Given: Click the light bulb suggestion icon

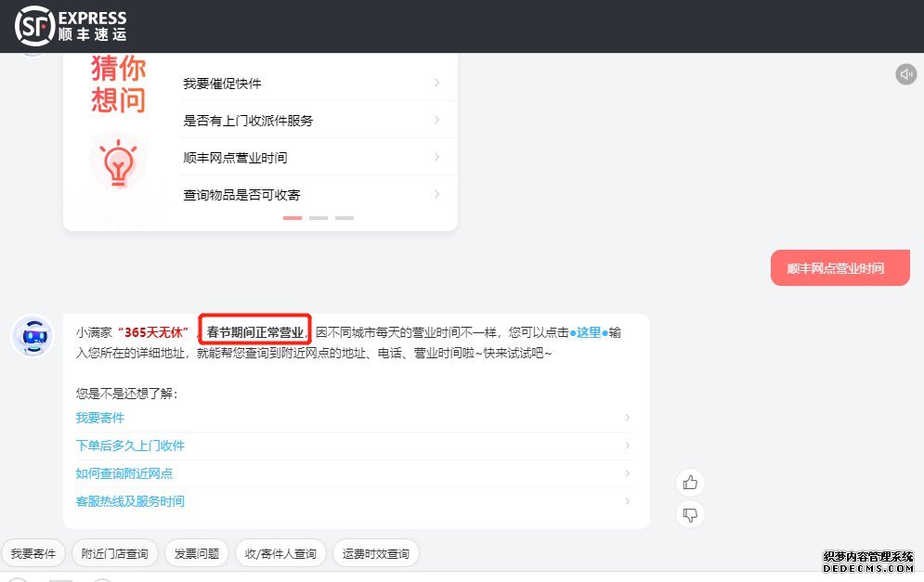Looking at the screenshot, I should click(118, 162).
